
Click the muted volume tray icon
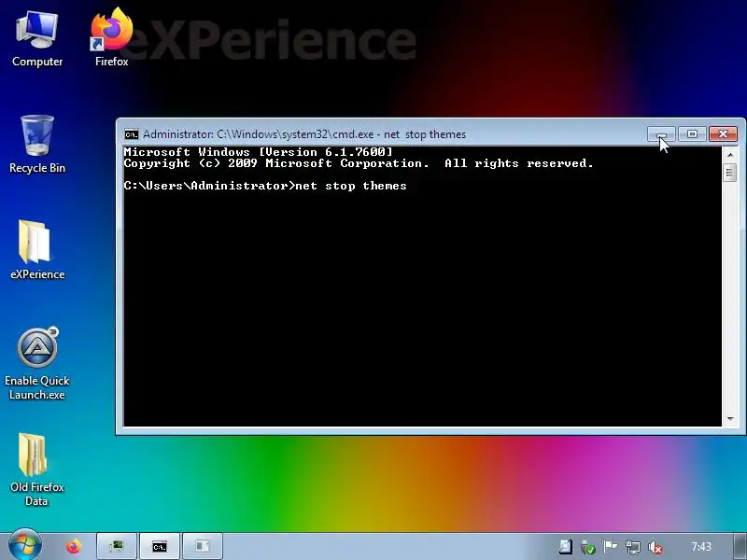coord(655,547)
